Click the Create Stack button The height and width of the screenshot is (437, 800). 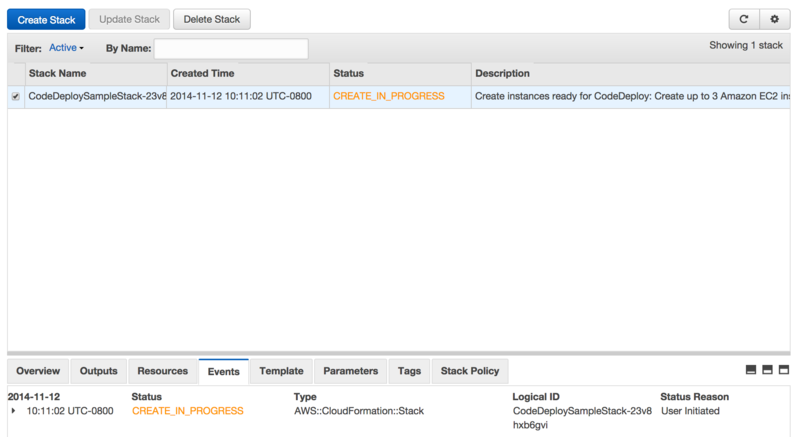coord(46,19)
